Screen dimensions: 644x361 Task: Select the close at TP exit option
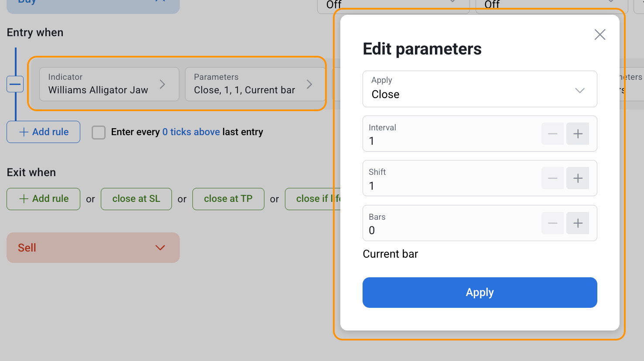[228, 199]
